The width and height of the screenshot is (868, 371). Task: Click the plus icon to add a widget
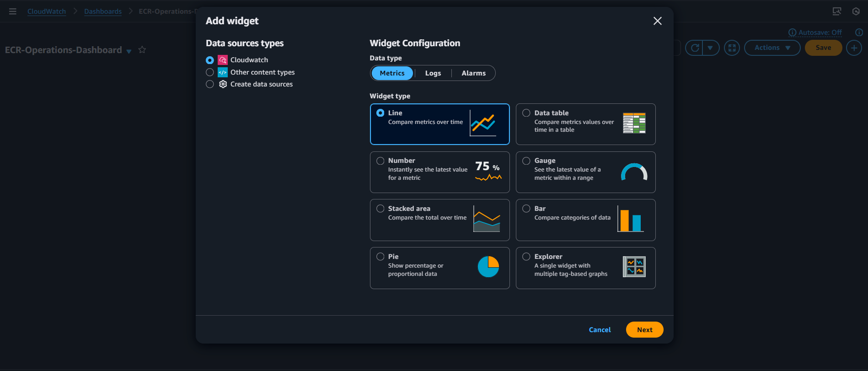tap(854, 48)
